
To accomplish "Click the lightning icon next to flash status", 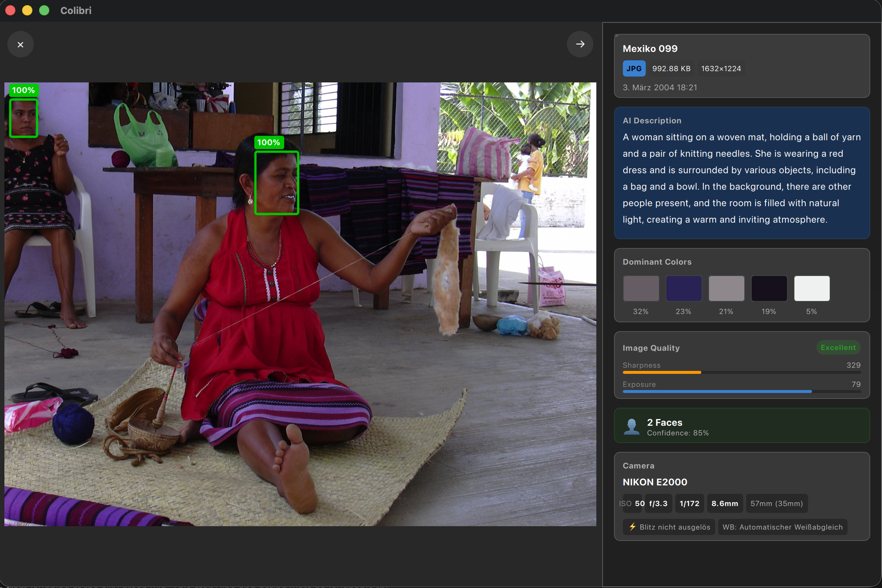I will 632,527.
